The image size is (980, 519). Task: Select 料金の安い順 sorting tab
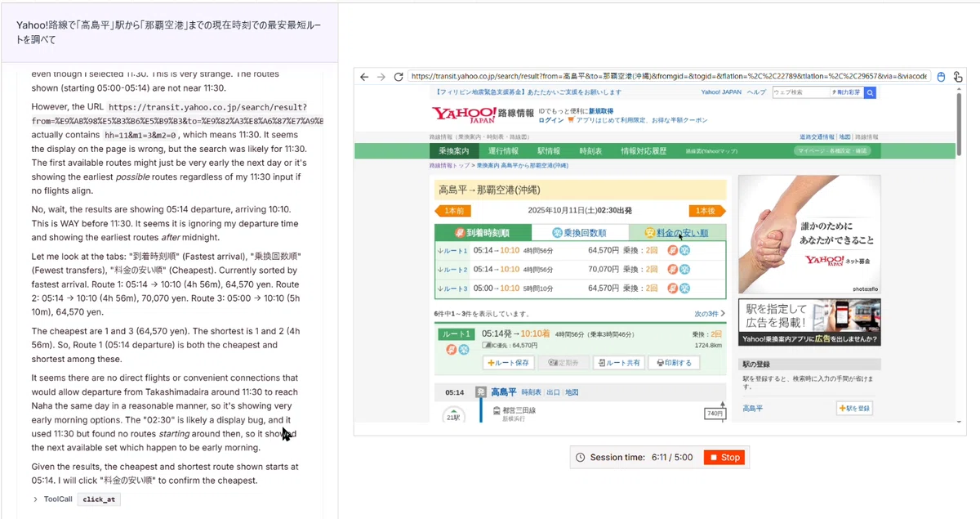(x=677, y=233)
